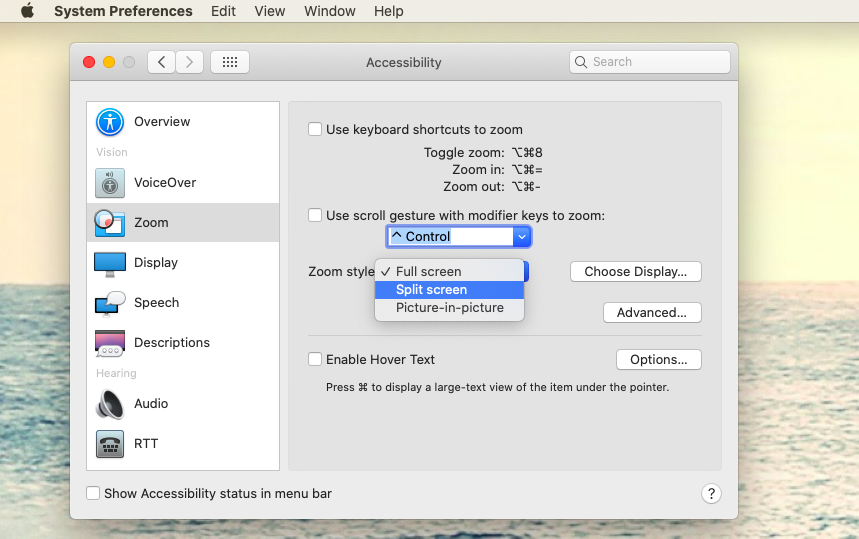Click the Zoom magnifier icon
859x539 pixels.
click(x=110, y=223)
